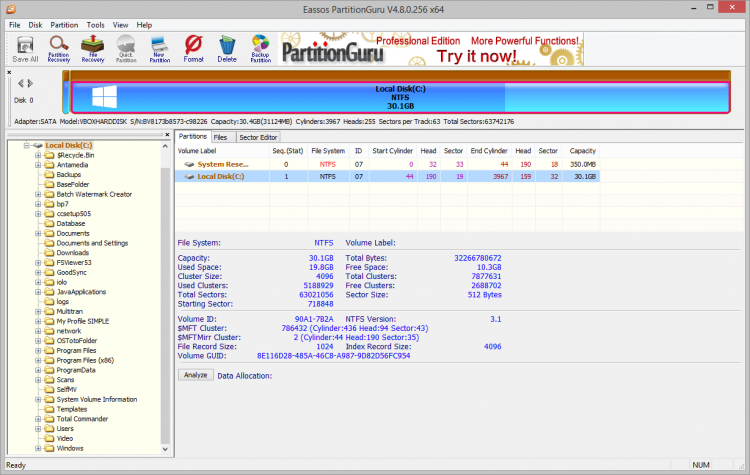Click the Backups folder icon
This screenshot has width=750, height=475.
point(49,175)
